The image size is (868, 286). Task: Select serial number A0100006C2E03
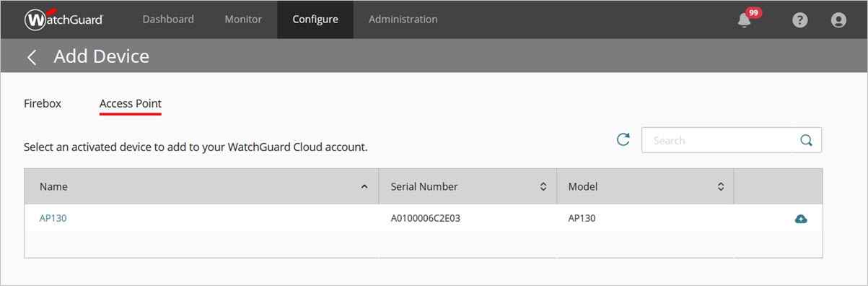426,218
